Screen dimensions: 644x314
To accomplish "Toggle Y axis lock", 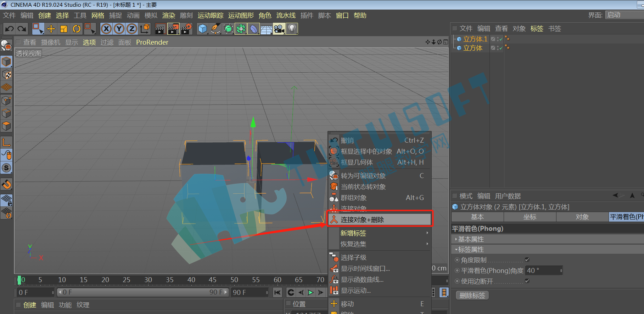I will (119, 29).
